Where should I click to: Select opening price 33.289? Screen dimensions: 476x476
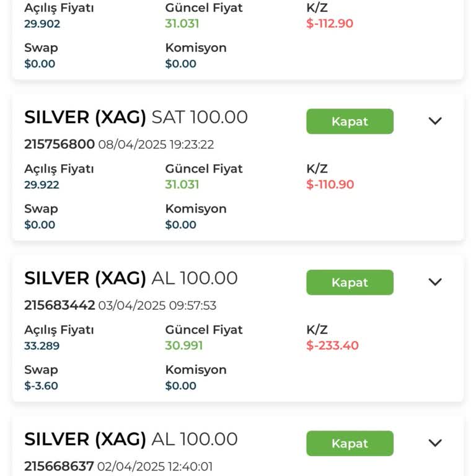(42, 346)
